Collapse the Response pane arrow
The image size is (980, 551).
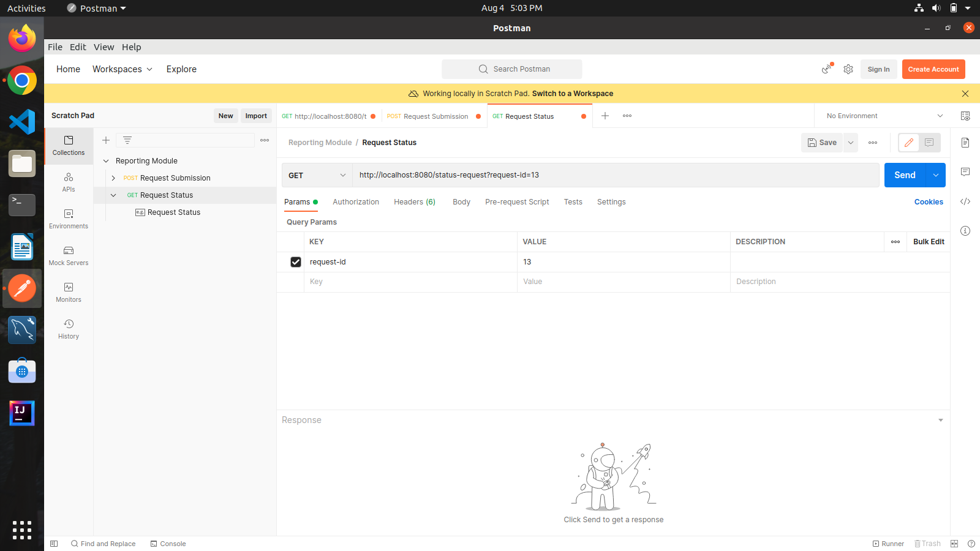point(941,420)
